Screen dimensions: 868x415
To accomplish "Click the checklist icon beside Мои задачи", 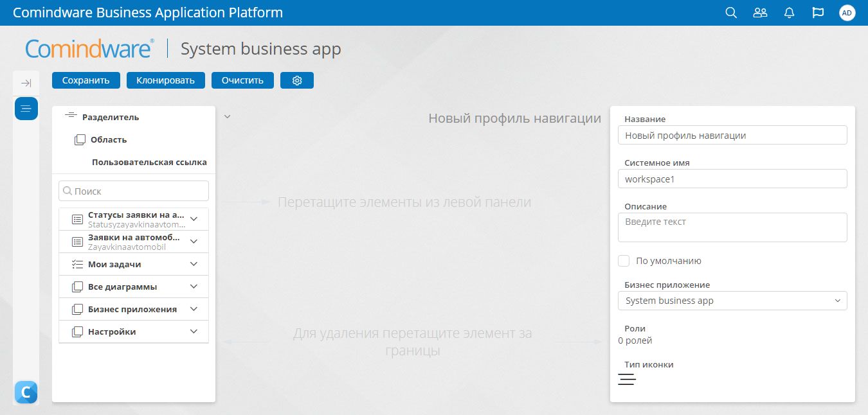I will [x=77, y=264].
